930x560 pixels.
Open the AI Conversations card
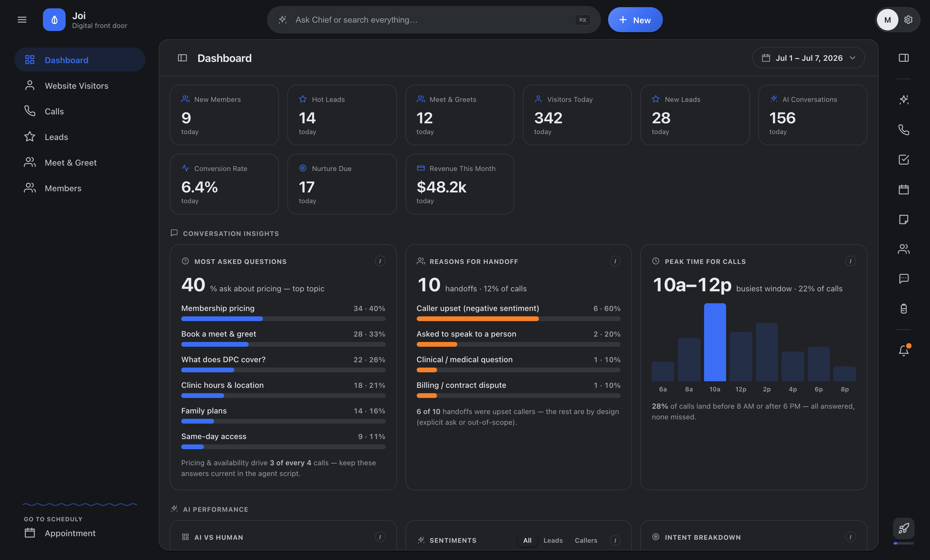coord(813,115)
